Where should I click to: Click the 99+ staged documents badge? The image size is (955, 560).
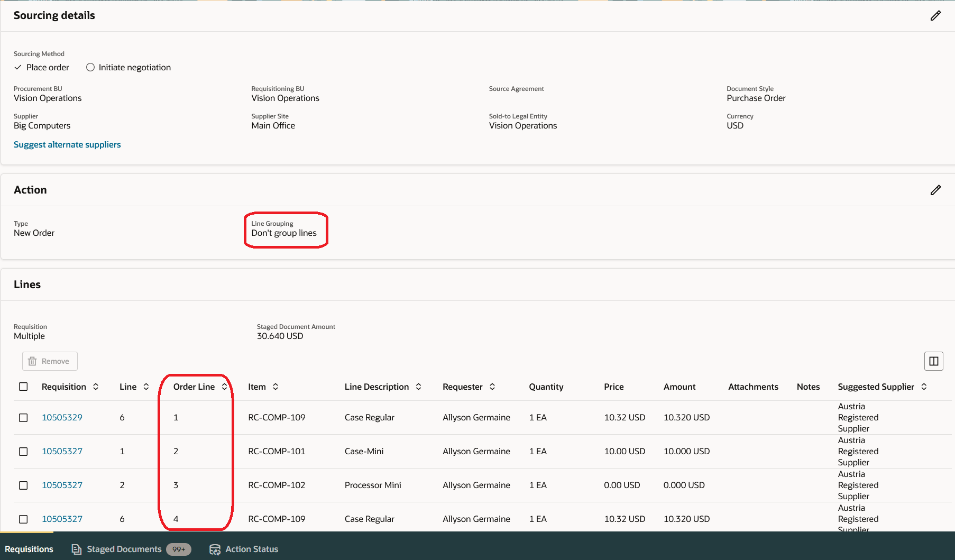179,549
